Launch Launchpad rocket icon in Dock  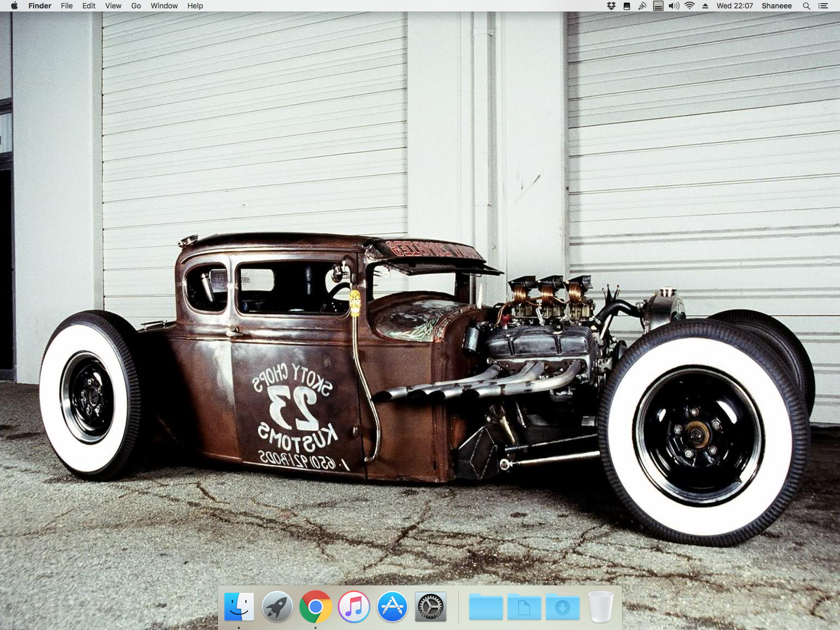pos(277,606)
